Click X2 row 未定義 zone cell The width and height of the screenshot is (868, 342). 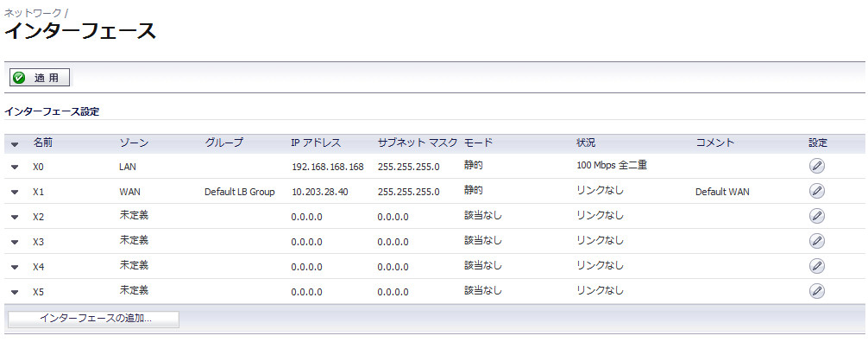tap(134, 215)
